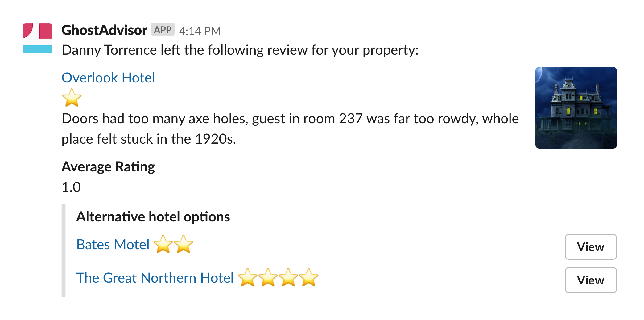
Task: Open the Bates Motel link
Action: (113, 244)
